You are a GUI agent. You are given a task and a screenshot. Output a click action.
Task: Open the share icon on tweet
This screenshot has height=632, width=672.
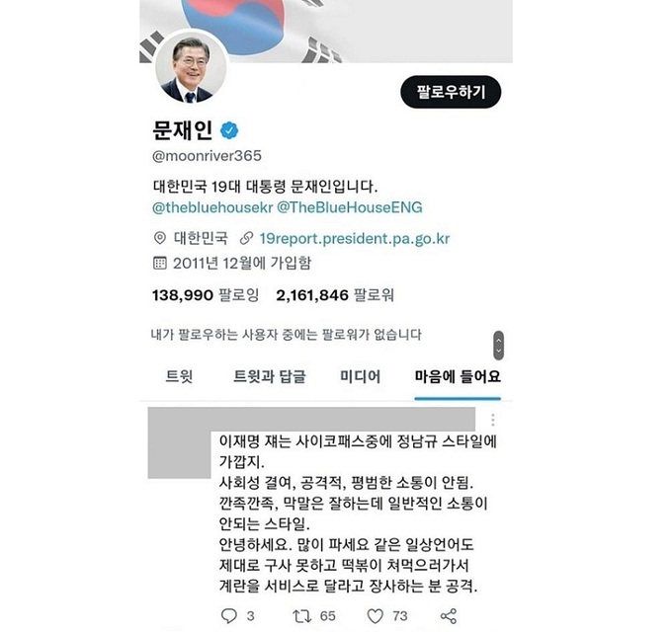pyautogui.click(x=449, y=616)
